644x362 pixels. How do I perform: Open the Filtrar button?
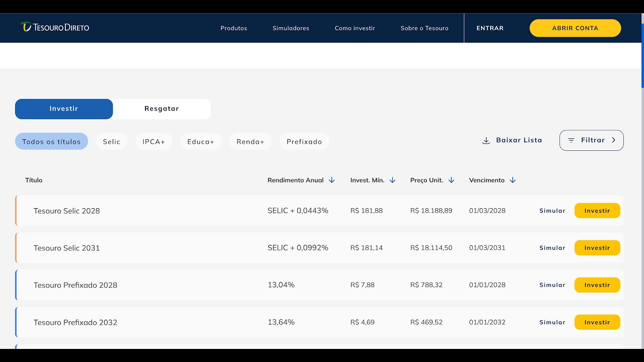tap(592, 140)
